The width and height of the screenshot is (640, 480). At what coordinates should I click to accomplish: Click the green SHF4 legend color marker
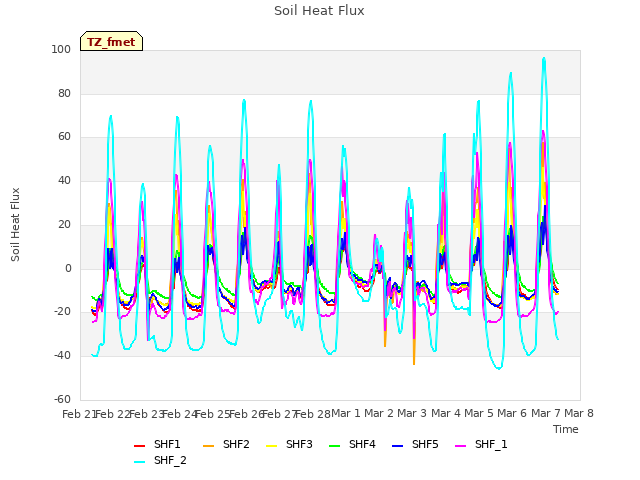point(335,446)
